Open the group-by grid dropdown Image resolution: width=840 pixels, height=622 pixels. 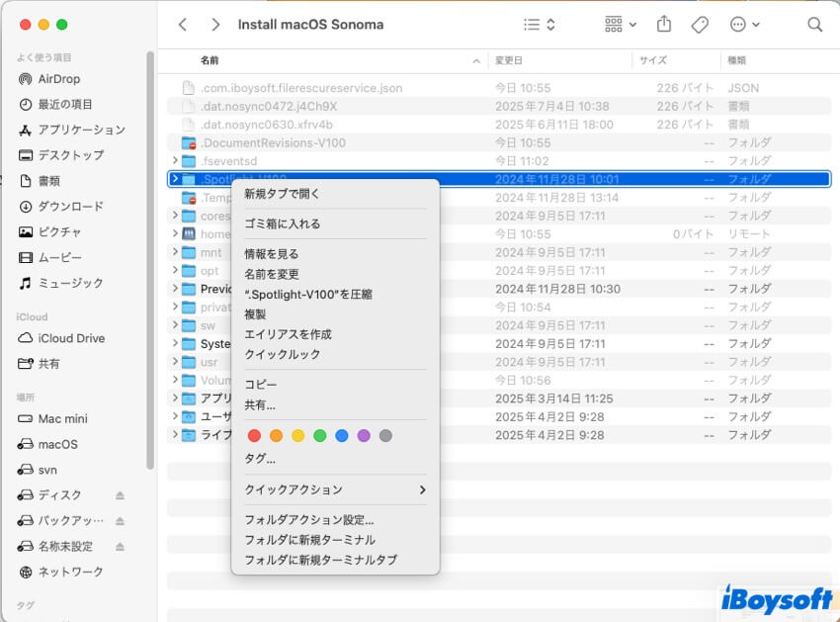click(x=621, y=25)
